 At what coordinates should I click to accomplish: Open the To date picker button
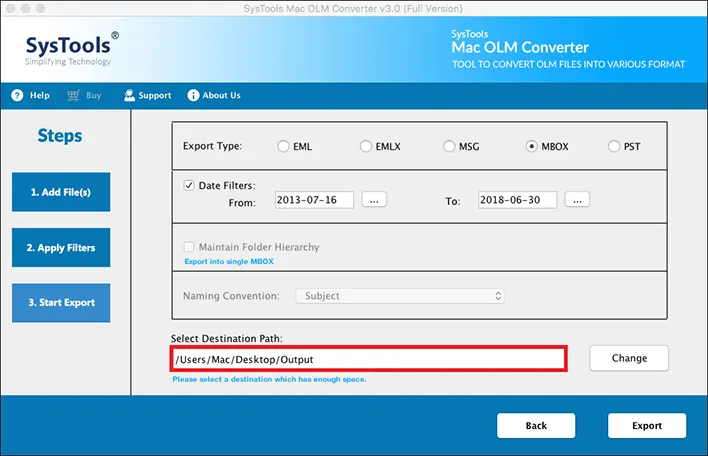pyautogui.click(x=578, y=200)
